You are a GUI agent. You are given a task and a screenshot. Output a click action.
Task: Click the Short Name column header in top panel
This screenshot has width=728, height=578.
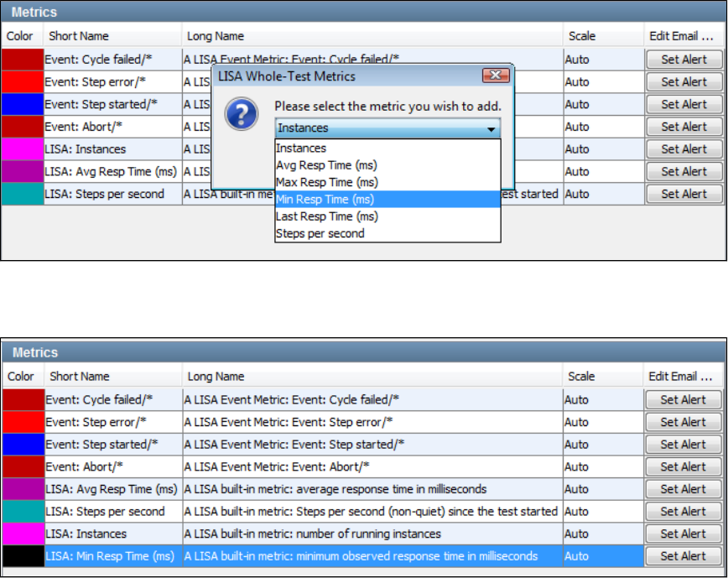pos(112,36)
